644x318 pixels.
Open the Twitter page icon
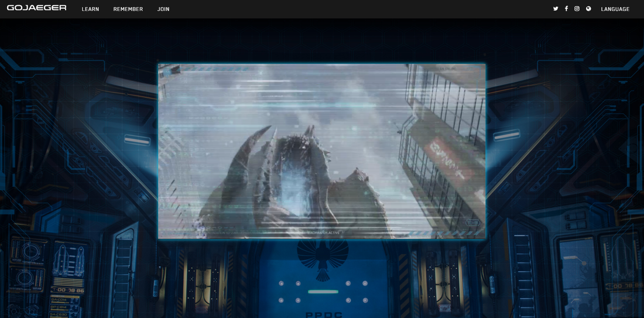point(556,9)
